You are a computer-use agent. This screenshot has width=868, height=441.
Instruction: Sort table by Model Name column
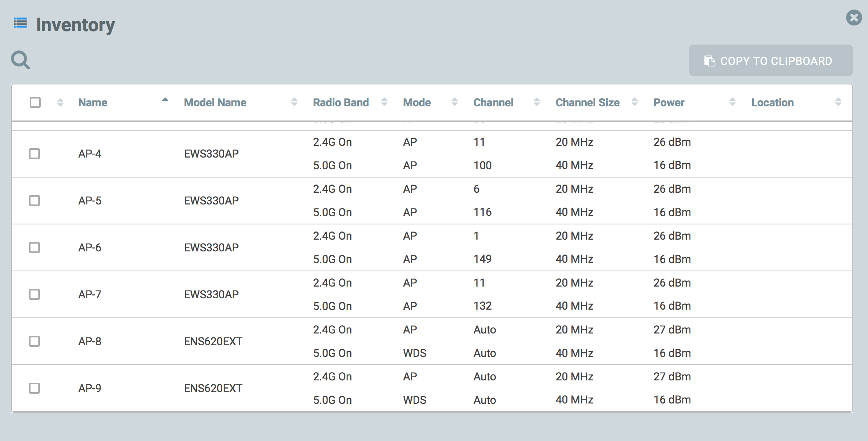coord(215,102)
